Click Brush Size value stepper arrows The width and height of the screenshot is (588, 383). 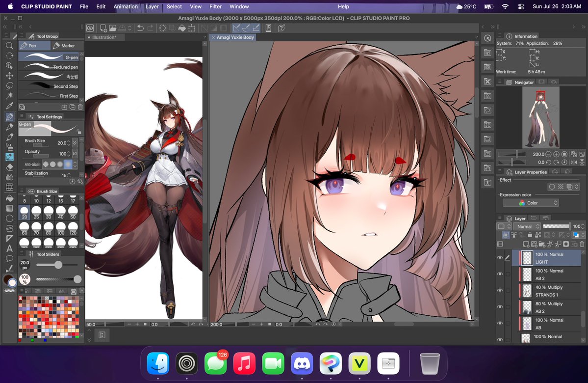click(69, 143)
